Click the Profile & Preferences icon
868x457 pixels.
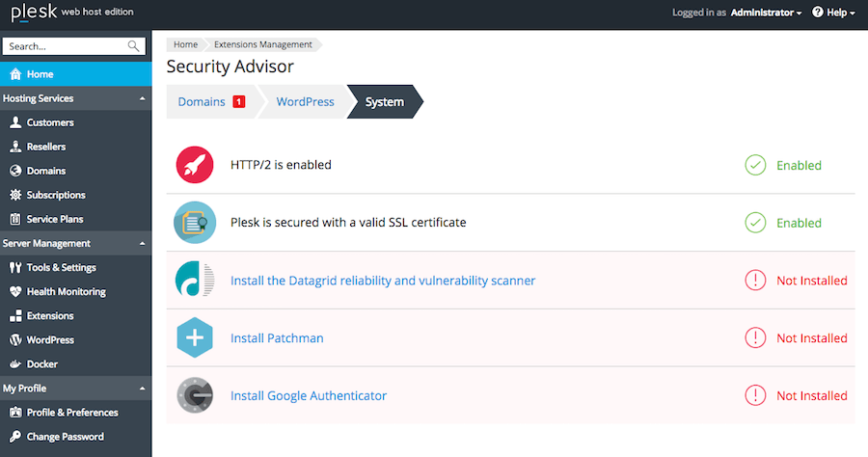click(x=15, y=413)
